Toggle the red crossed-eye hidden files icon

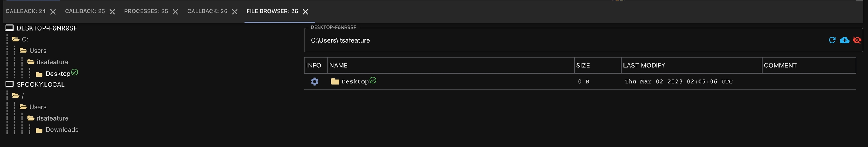pyautogui.click(x=857, y=40)
